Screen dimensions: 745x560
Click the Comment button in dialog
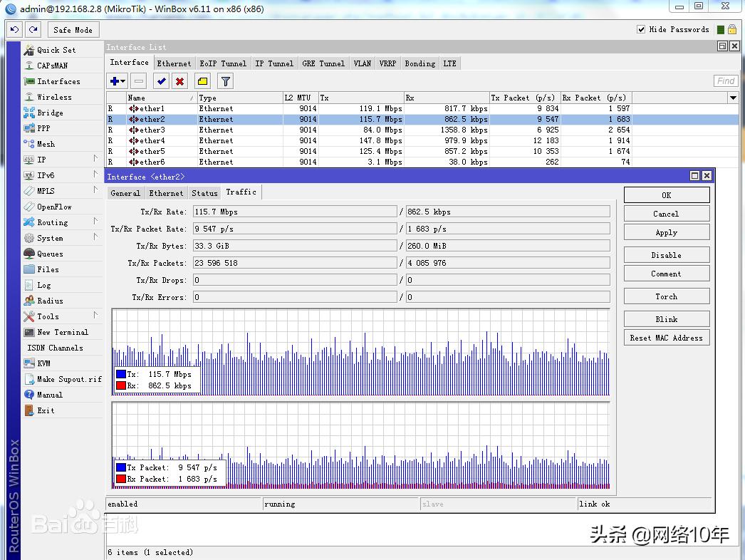click(x=667, y=274)
